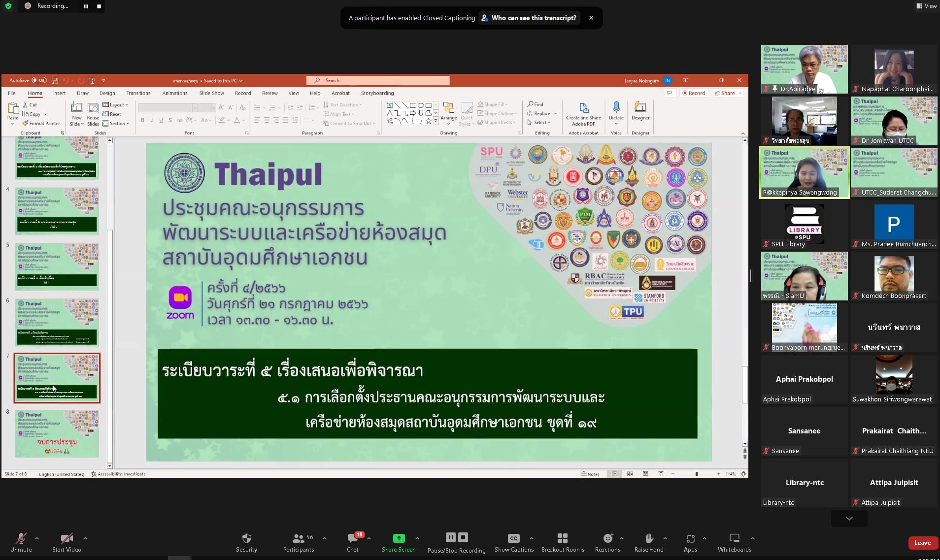Image resolution: width=940 pixels, height=560 pixels.
Task: Toggle Start Video camera on
Action: click(67, 538)
